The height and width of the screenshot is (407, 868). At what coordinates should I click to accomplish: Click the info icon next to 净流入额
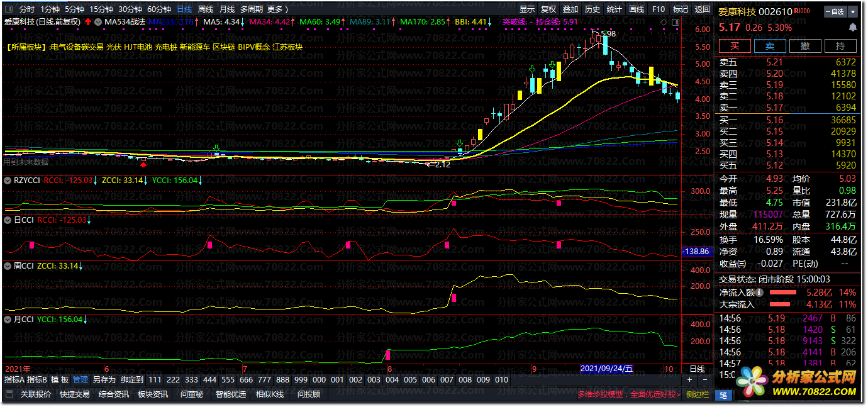click(x=760, y=293)
